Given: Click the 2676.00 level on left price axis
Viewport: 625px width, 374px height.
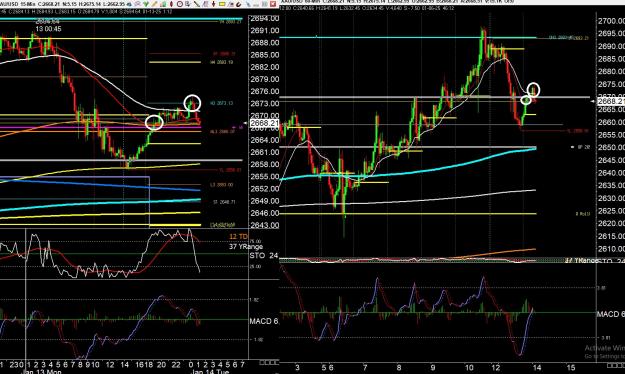Looking at the screenshot, I should pyautogui.click(x=264, y=92).
